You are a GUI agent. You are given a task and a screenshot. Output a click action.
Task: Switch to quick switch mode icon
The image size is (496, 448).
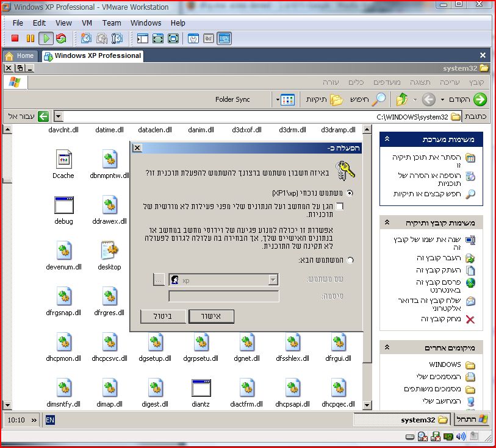[x=158, y=38]
